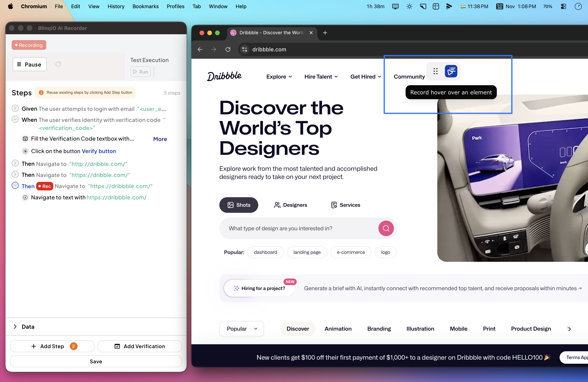Click the Dribbble logo
Image resolution: width=588 pixels, height=382 pixels.
(224, 76)
